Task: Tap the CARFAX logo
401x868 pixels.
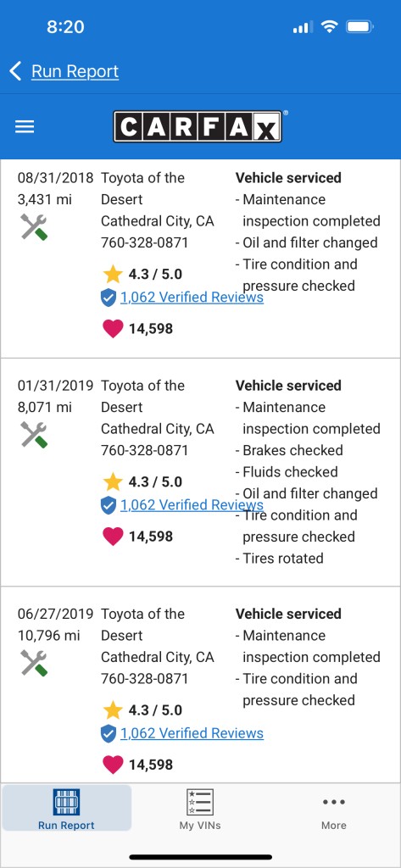Action: (x=198, y=126)
